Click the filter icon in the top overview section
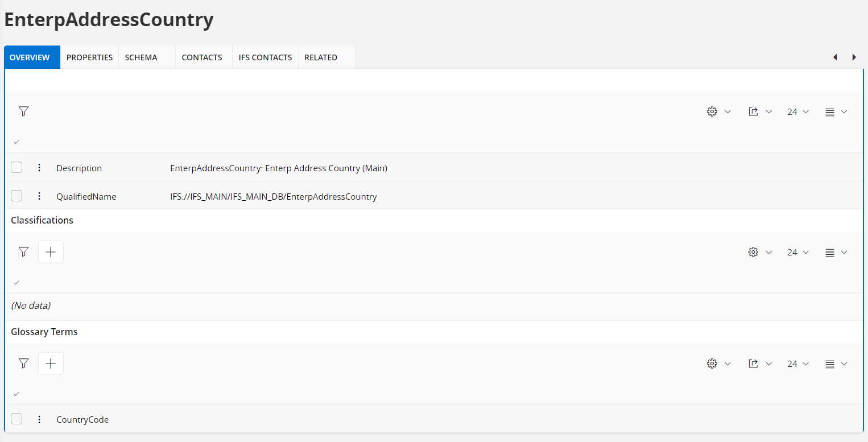This screenshot has height=442, width=868. click(x=23, y=111)
